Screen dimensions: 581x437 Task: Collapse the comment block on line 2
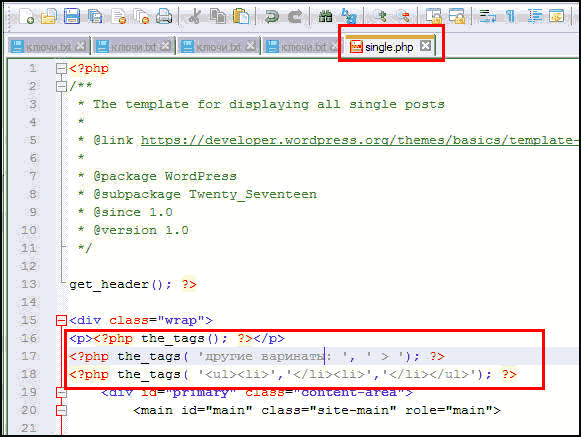(x=61, y=86)
